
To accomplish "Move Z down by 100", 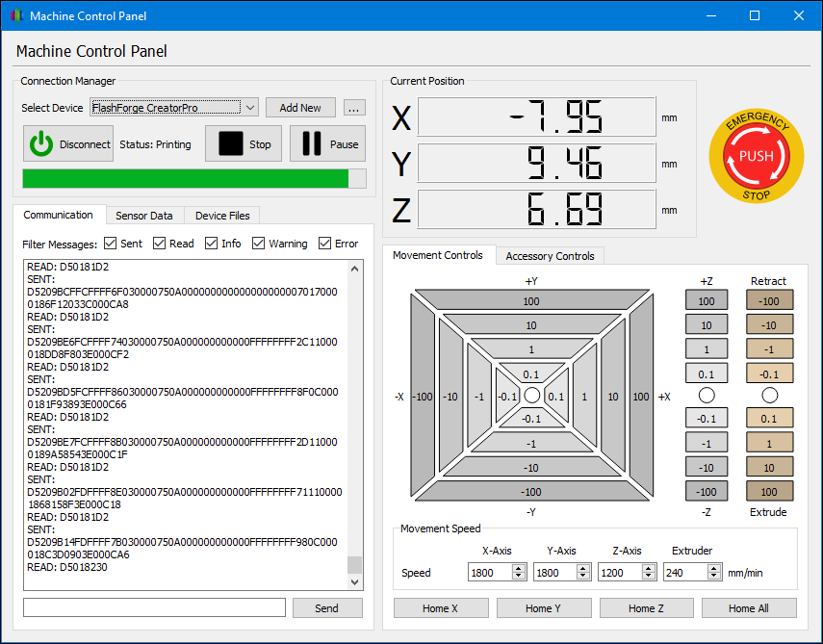I will click(707, 492).
